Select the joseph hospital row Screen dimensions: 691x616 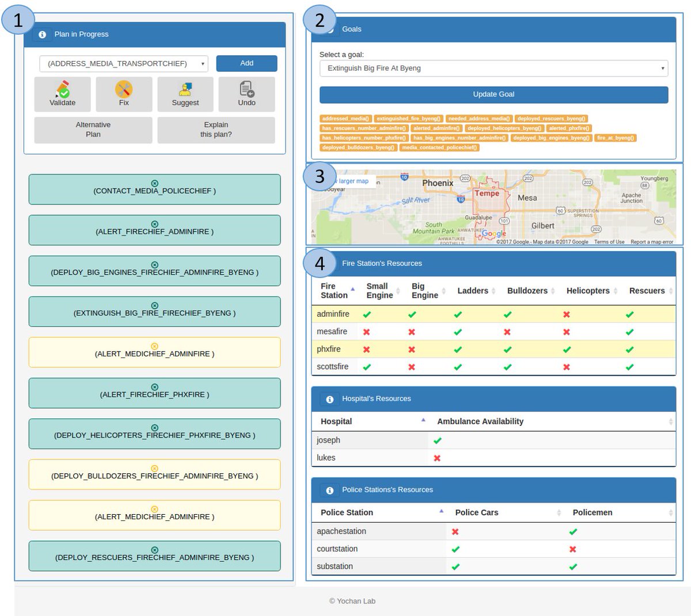point(493,440)
